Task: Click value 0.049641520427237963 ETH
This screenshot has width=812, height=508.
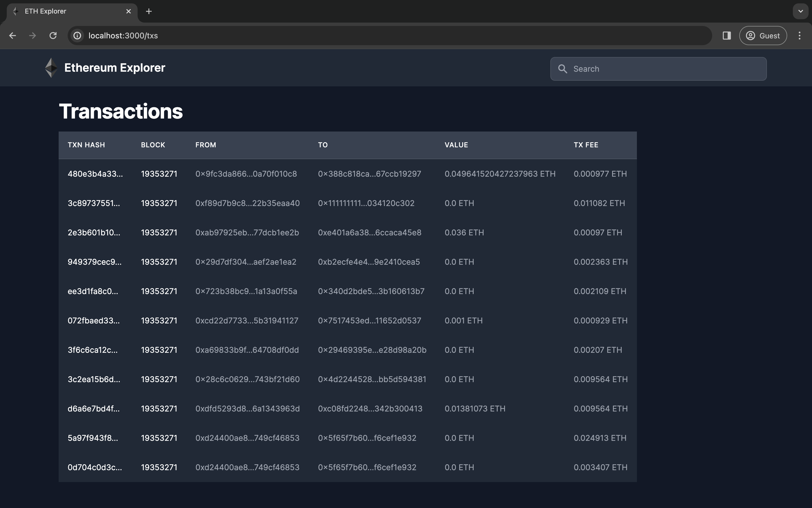Action: (x=500, y=174)
